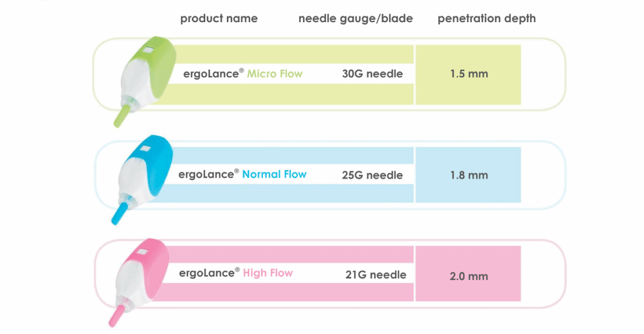Open the ergoLance High Flow product name

point(236,273)
